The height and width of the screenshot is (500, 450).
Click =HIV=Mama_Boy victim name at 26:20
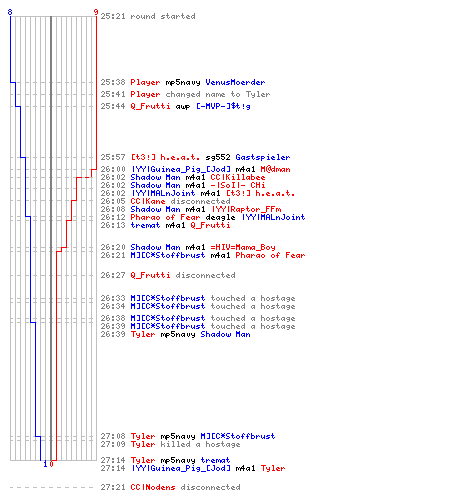(x=243, y=247)
